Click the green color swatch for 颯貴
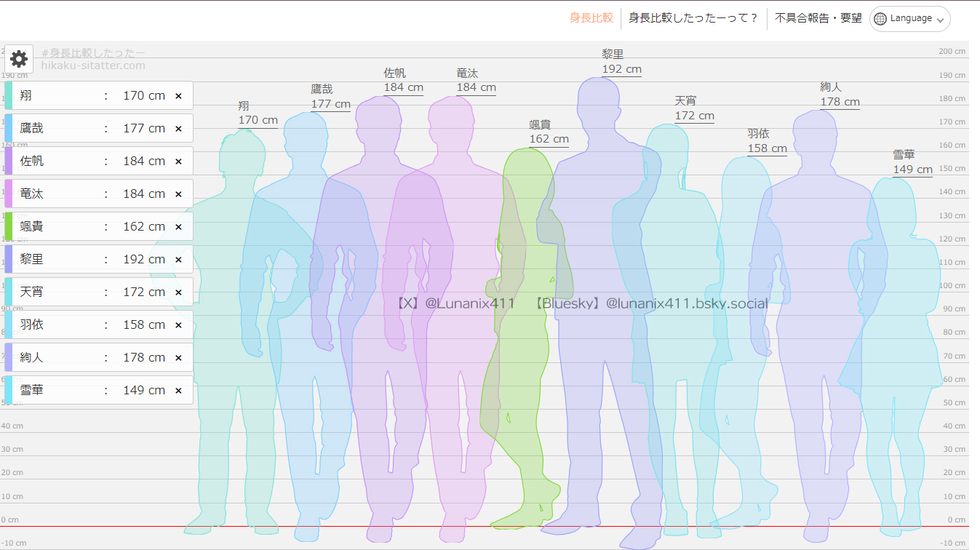 [x=9, y=226]
